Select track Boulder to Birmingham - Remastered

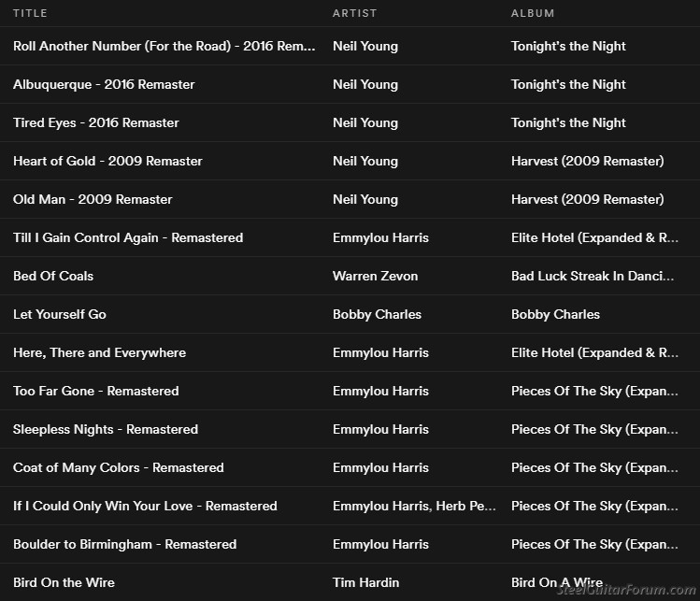tap(124, 544)
